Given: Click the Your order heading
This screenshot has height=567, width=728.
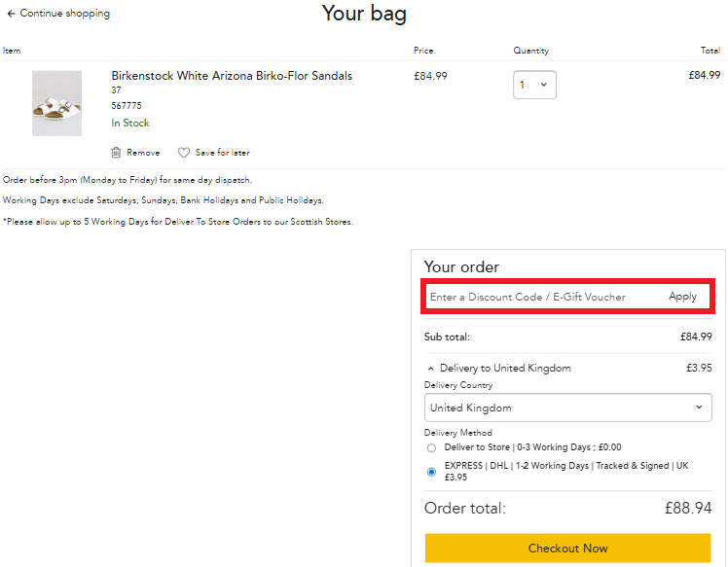Looking at the screenshot, I should click(x=461, y=266).
